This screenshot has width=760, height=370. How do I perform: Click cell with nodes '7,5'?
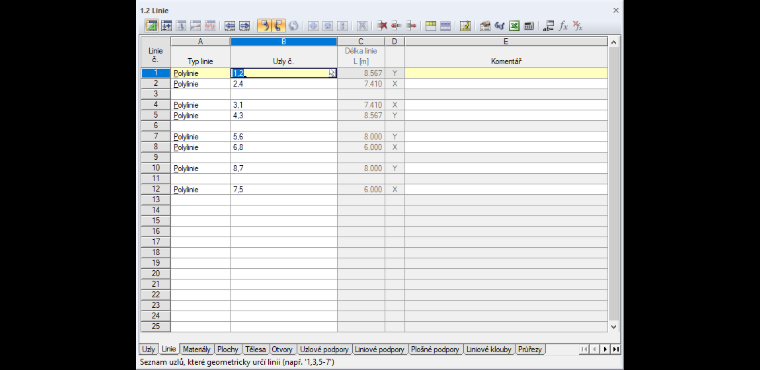tap(284, 190)
